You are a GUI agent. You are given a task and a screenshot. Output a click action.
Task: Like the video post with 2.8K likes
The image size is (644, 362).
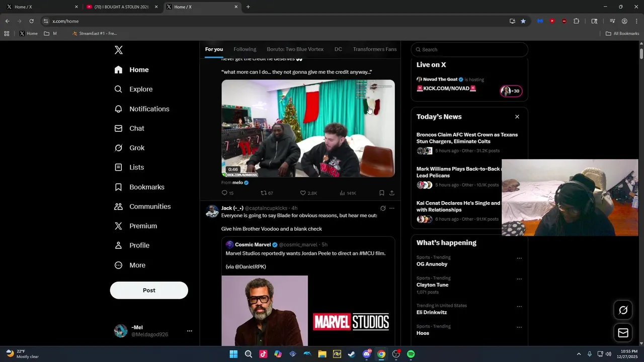308,193
